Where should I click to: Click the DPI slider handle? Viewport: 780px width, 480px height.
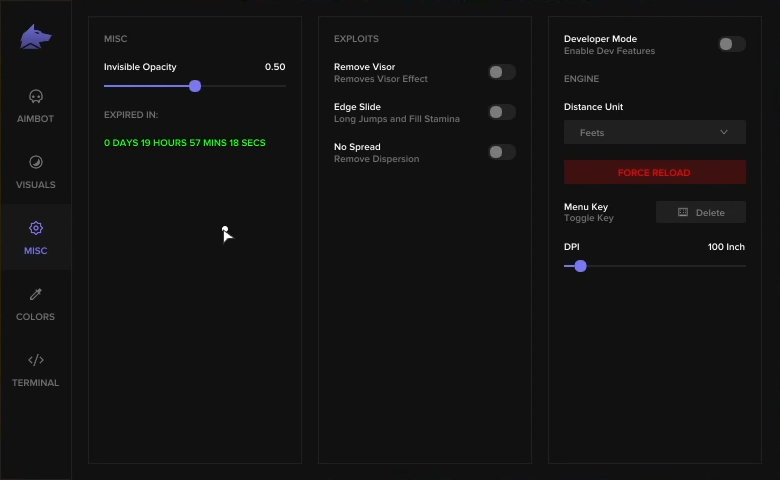point(581,266)
